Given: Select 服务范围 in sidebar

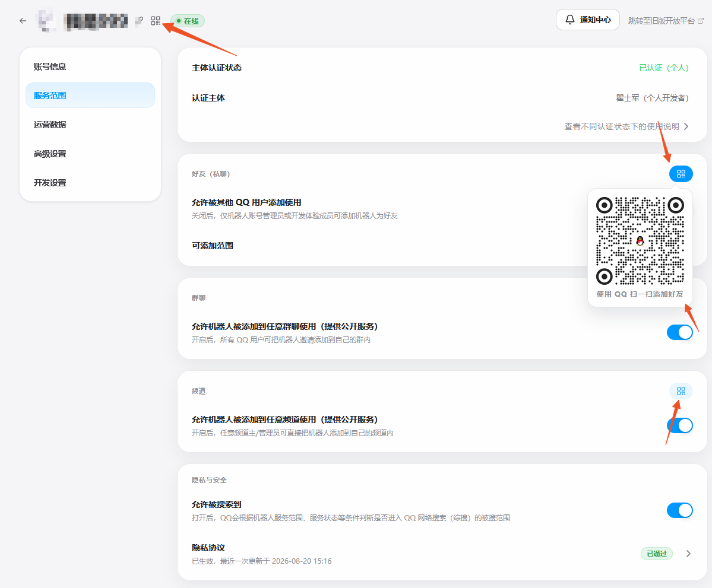Looking at the screenshot, I should pyautogui.click(x=90, y=96).
